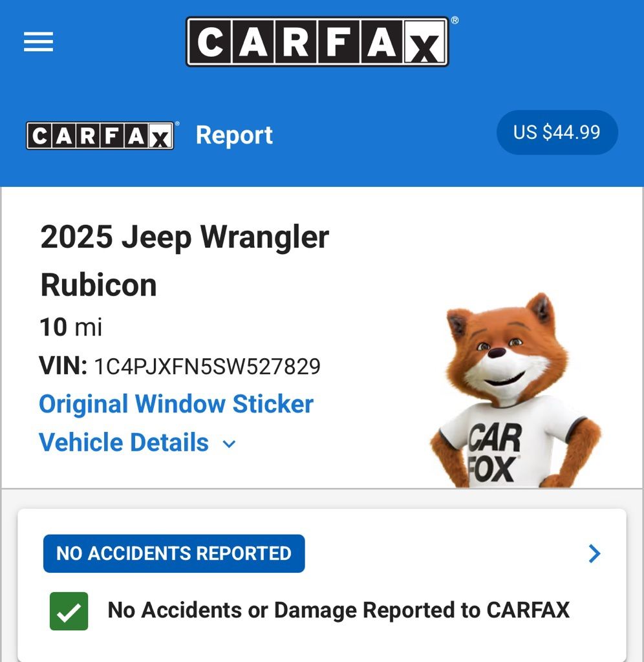Open accident details with the right arrow
Viewport: 644px width, 662px height.
(x=595, y=553)
